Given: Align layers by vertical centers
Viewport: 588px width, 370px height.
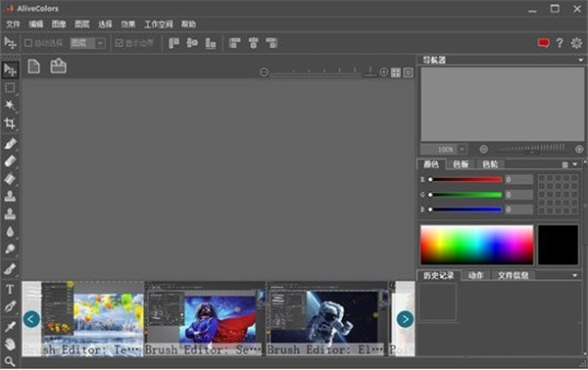Looking at the screenshot, I should (192, 43).
